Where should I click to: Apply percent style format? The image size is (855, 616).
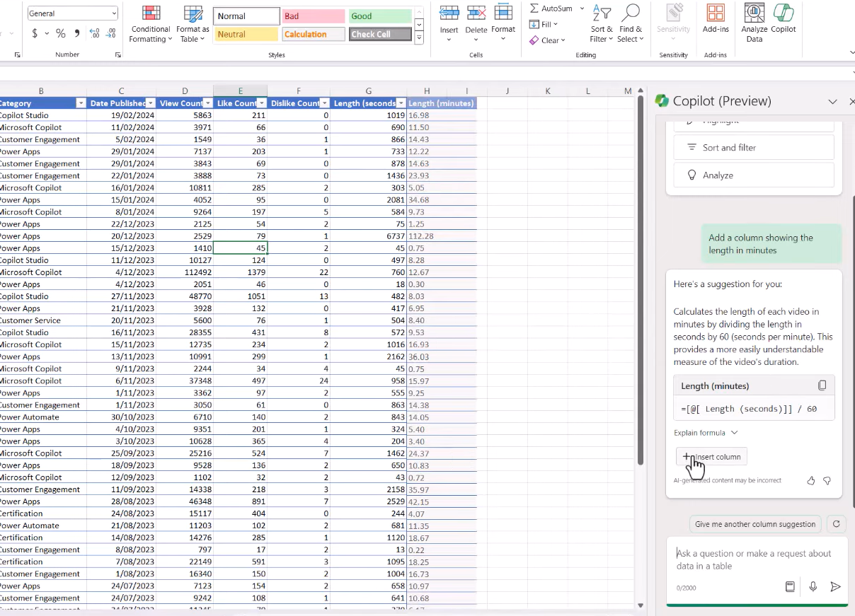(x=61, y=33)
